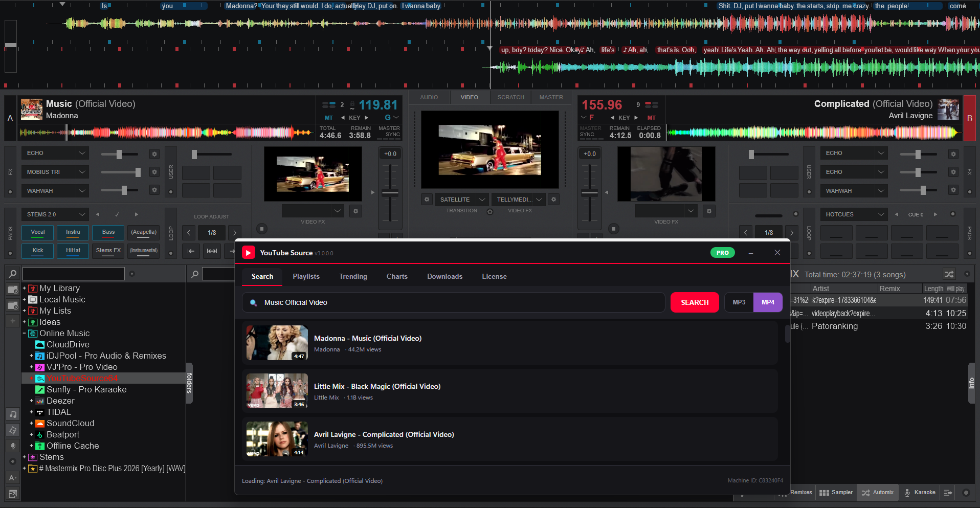Open settings gear for deck A WAHWAH effect

click(x=154, y=190)
